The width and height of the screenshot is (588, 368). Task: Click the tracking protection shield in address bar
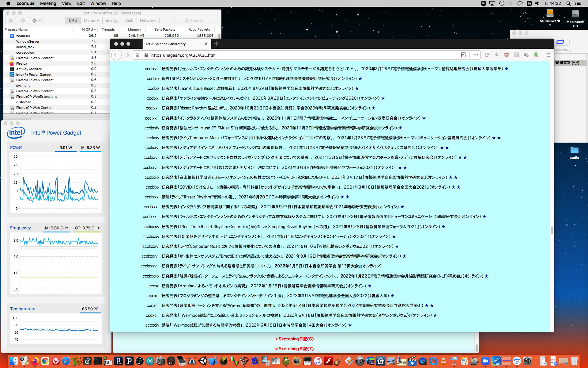pyautogui.click(x=138, y=55)
